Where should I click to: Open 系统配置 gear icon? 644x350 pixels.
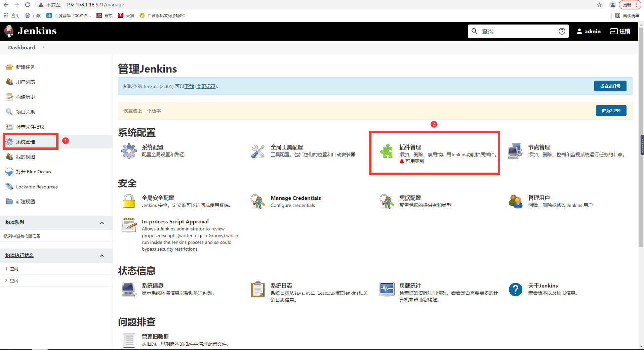pos(129,151)
